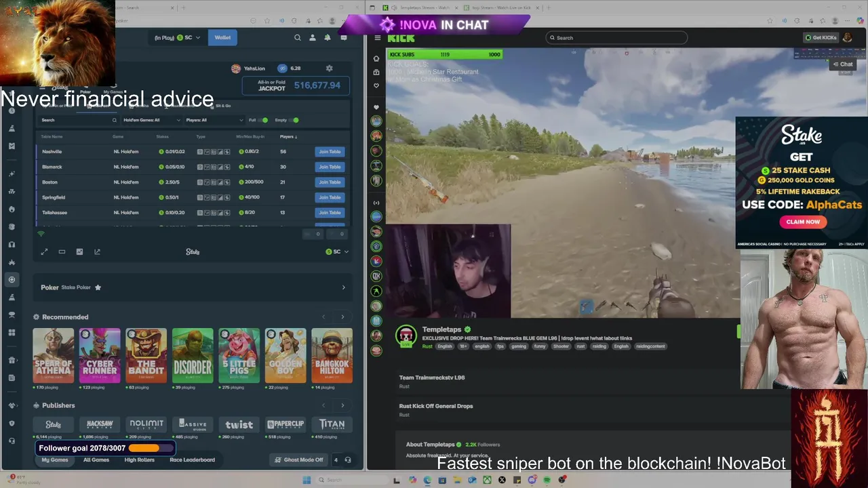The height and width of the screenshot is (488, 868).
Task: Open the Stake notifications bell icon
Action: pos(328,38)
